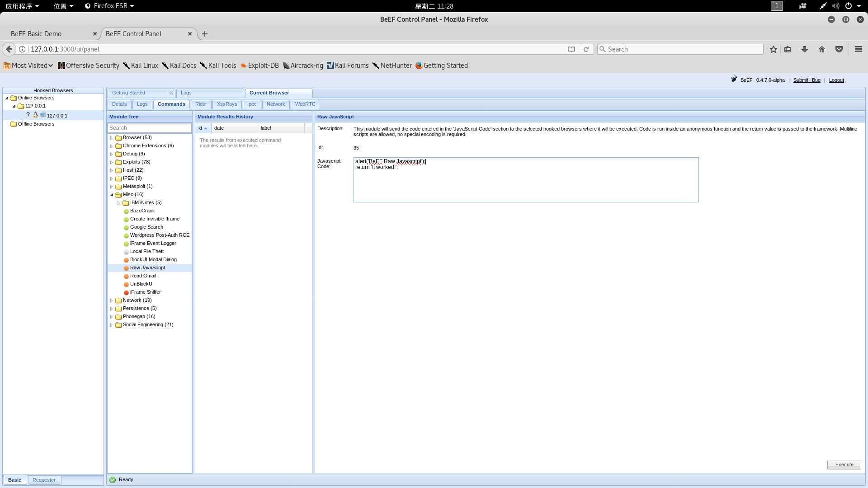Open the downloads arrow icon

[805, 49]
